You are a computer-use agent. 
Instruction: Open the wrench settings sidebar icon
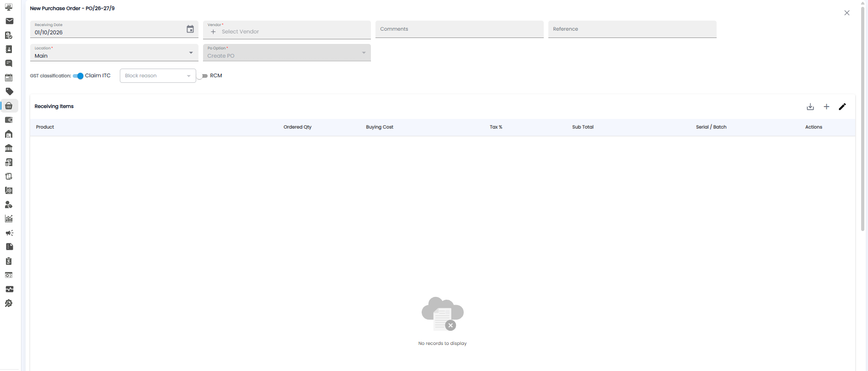[9, 303]
